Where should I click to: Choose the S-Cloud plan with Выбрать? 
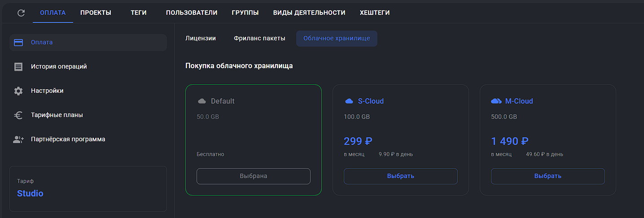pos(401,176)
